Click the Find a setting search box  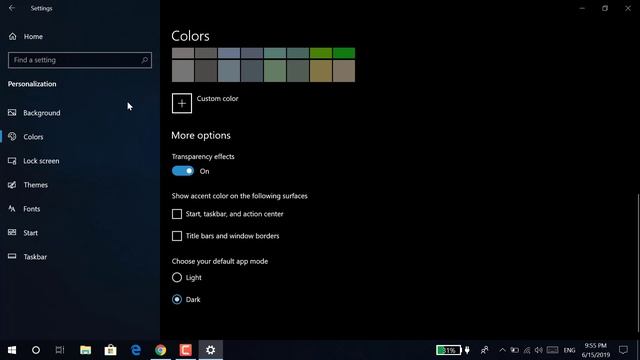pyautogui.click(x=80, y=60)
